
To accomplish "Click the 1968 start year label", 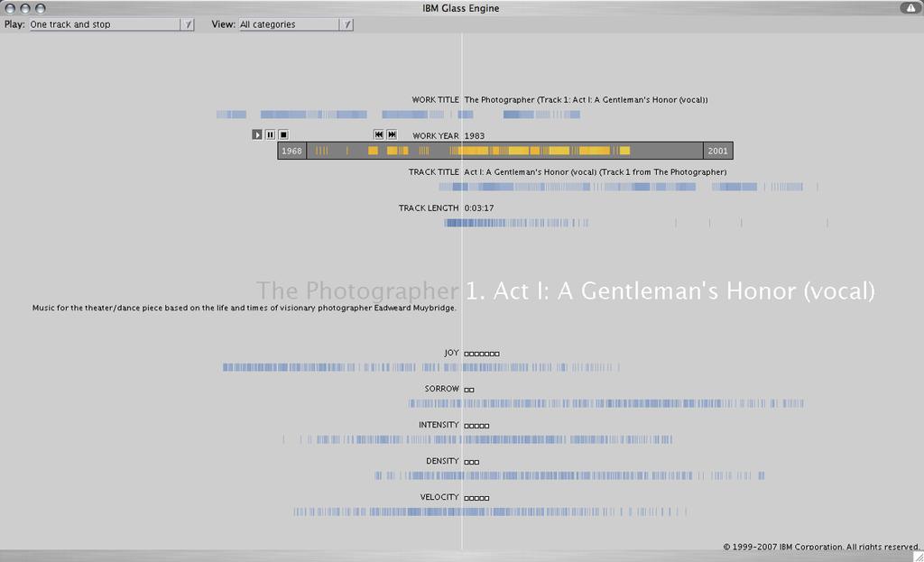I will tap(291, 151).
